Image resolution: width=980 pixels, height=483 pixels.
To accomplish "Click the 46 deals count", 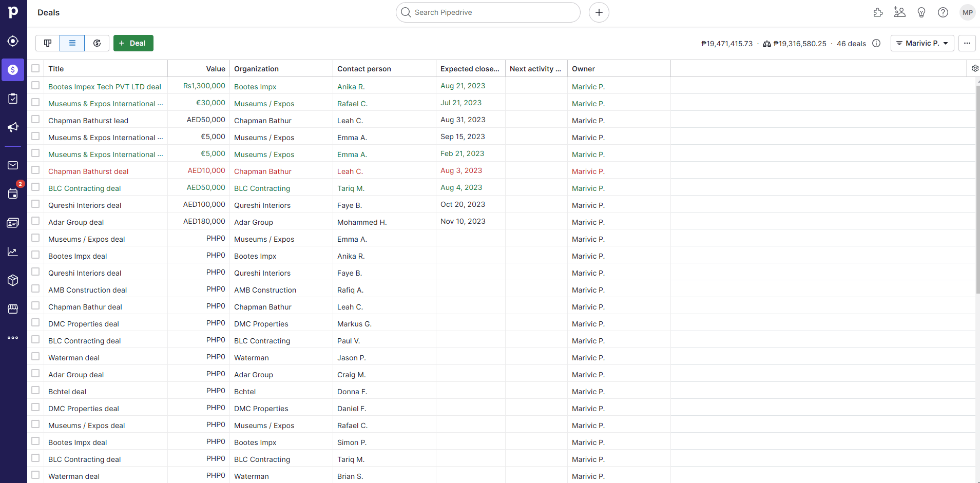I will [x=851, y=44].
